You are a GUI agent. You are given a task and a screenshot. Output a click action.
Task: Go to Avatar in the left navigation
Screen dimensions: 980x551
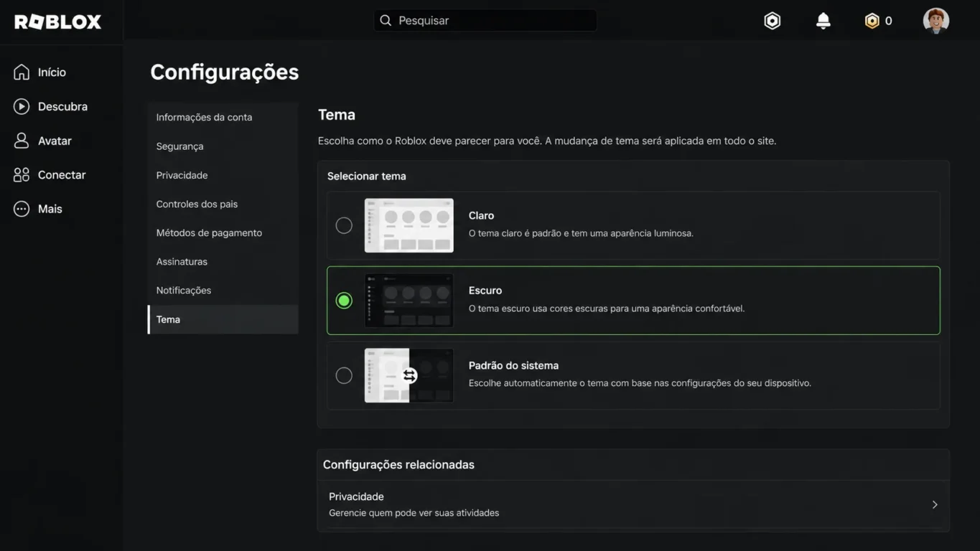click(x=55, y=141)
